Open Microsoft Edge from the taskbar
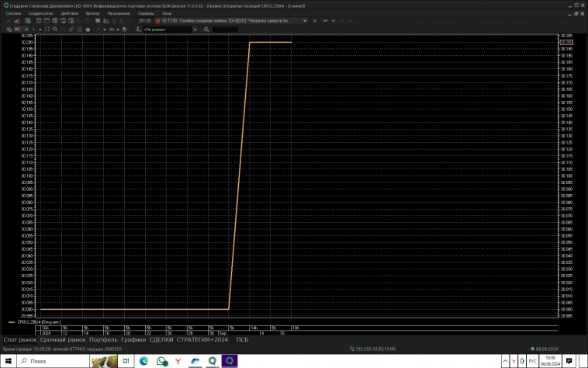The height and width of the screenshot is (368, 588). (x=144, y=361)
